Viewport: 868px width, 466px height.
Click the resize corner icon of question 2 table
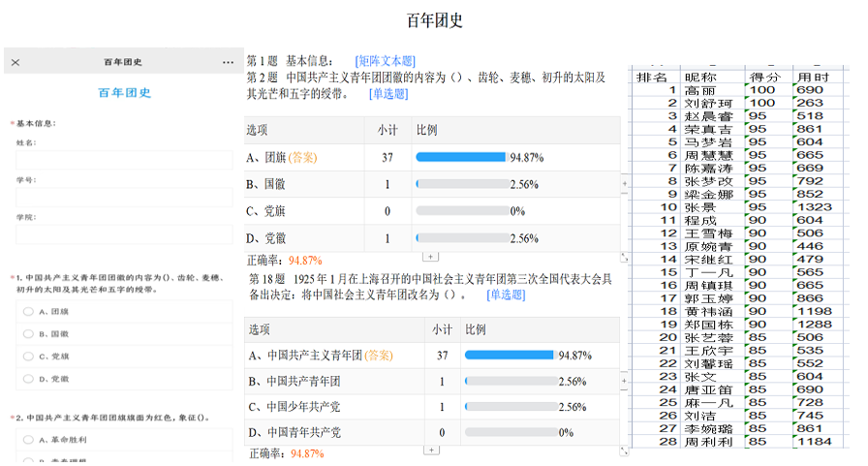[x=625, y=258]
